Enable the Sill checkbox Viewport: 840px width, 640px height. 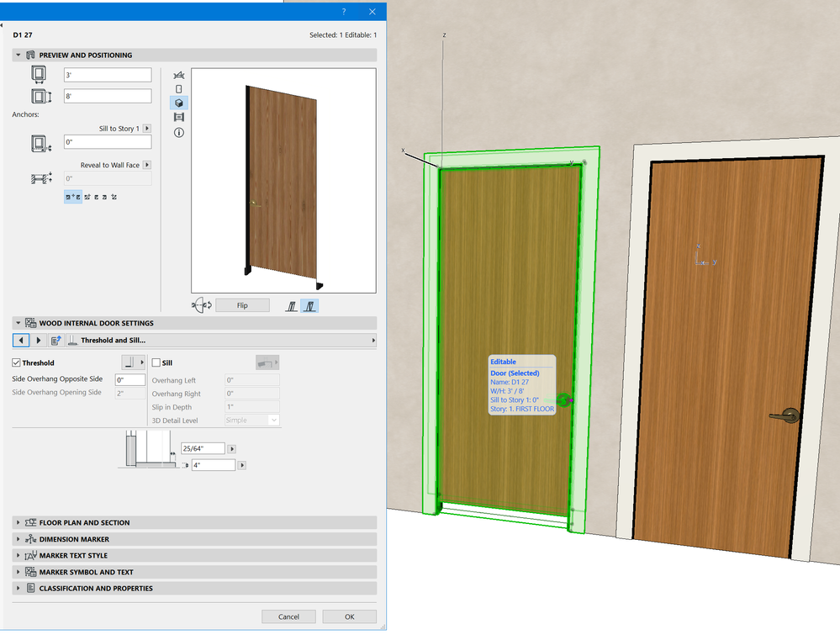point(156,362)
